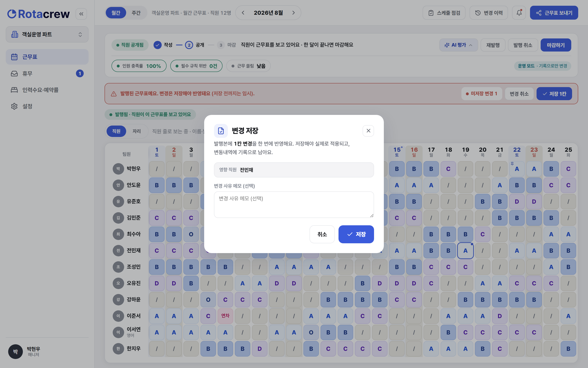Click the document icon in the dialog header
The height and width of the screenshot is (368, 588).
coord(221,131)
